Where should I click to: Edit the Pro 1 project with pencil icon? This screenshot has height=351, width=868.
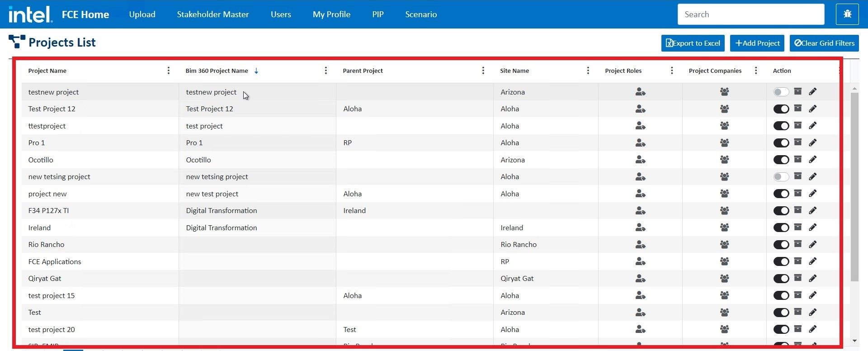pos(812,143)
